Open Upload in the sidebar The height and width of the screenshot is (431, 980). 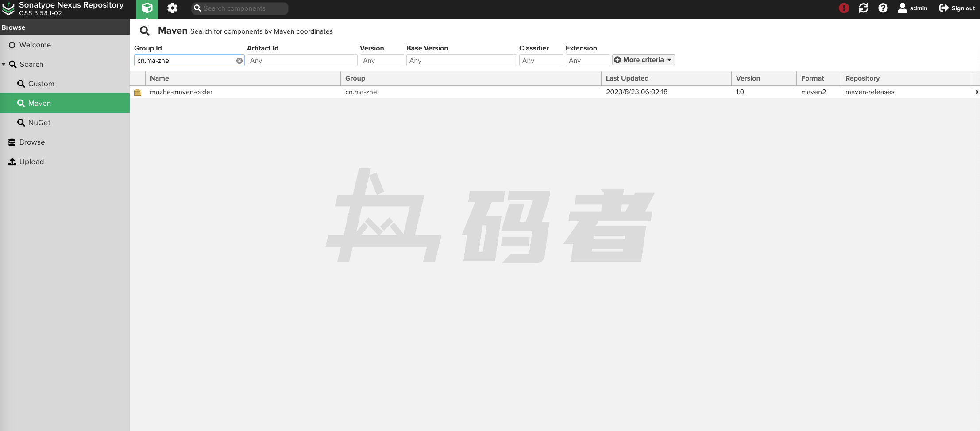coord(31,162)
